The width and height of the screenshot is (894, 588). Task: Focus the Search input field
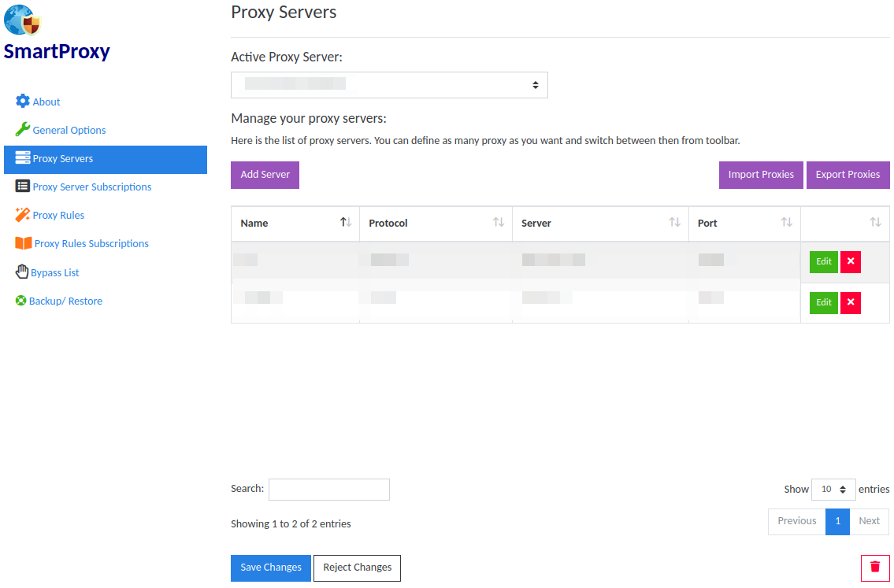[x=328, y=490]
